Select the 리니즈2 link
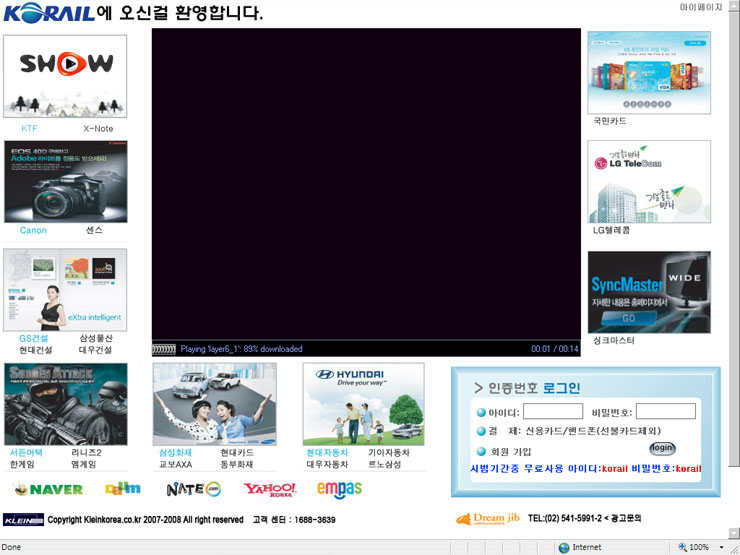The height and width of the screenshot is (555, 740). [x=86, y=453]
